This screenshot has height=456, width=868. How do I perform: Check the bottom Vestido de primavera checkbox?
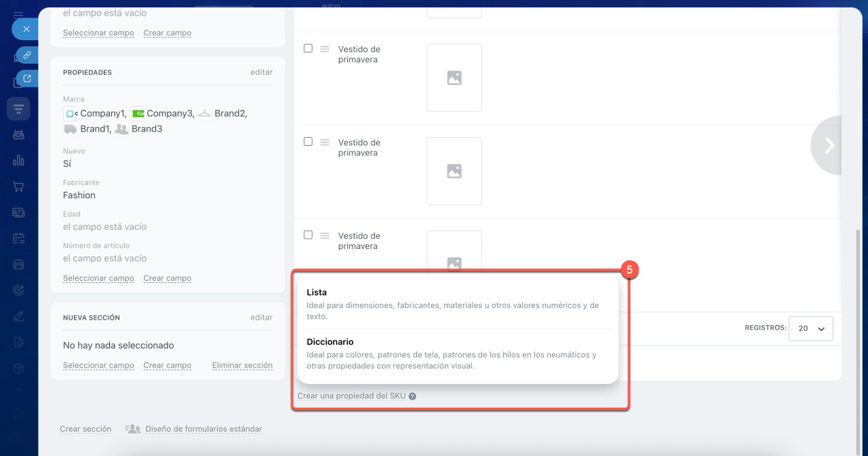coord(308,235)
